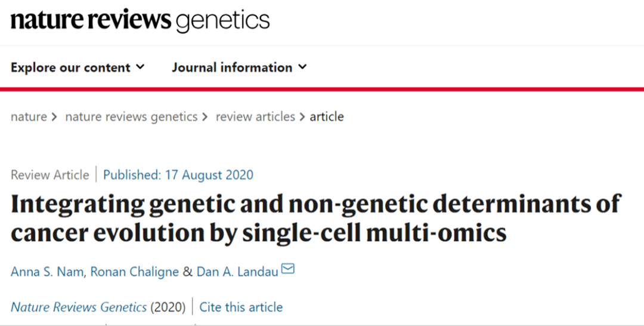Click the chevron before the article breadcrumb
The height and width of the screenshot is (326, 644).
coord(302,117)
